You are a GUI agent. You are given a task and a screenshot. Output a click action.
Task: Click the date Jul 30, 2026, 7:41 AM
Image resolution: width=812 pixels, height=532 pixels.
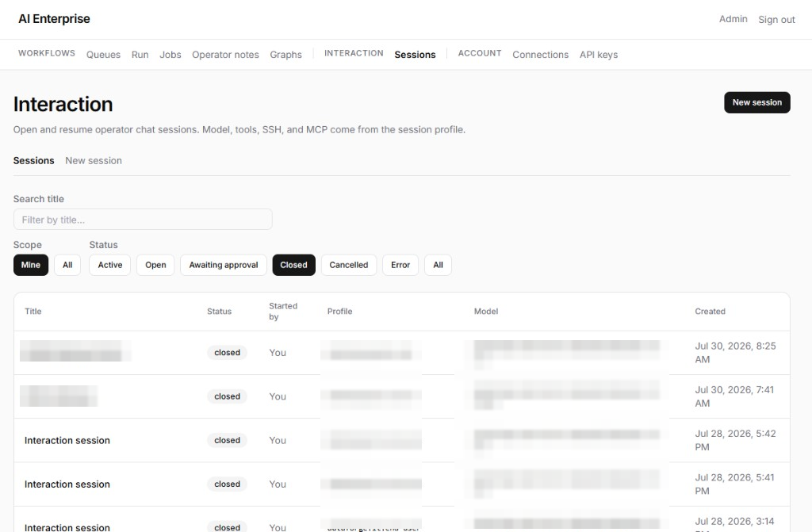(734, 396)
